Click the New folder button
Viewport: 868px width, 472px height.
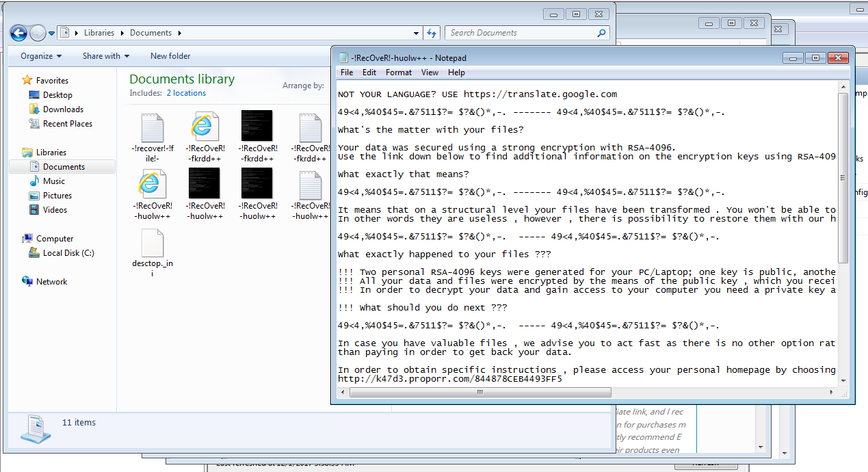(x=170, y=56)
